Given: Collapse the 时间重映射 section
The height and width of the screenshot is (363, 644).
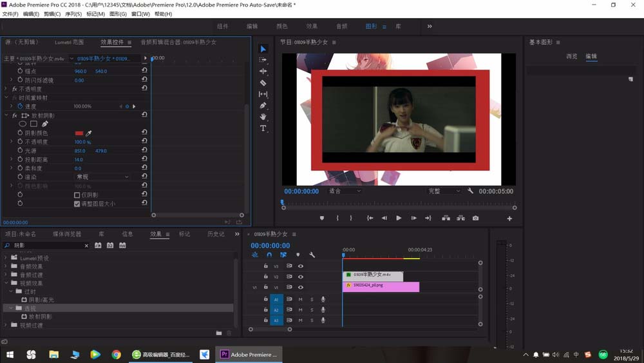Looking at the screenshot, I should 6,97.
